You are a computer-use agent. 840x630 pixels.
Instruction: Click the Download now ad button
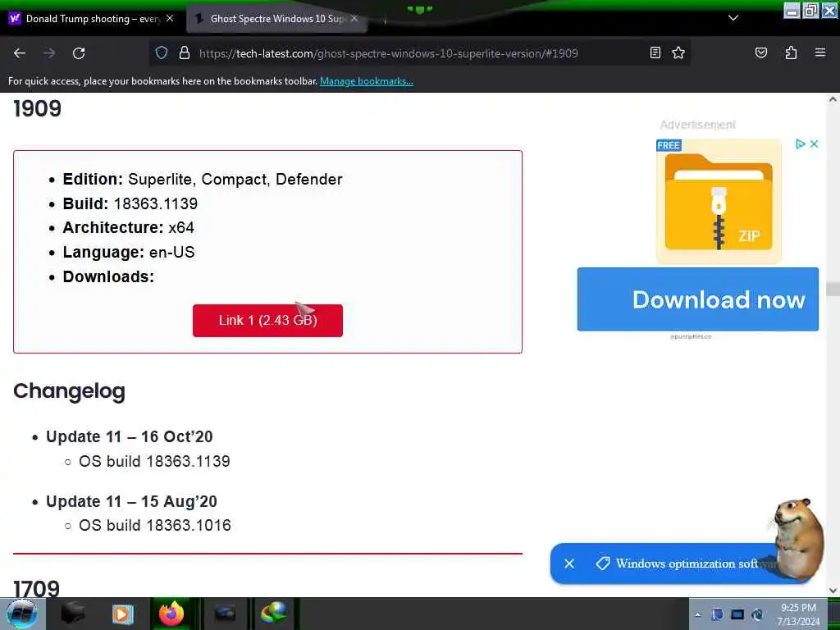697,299
